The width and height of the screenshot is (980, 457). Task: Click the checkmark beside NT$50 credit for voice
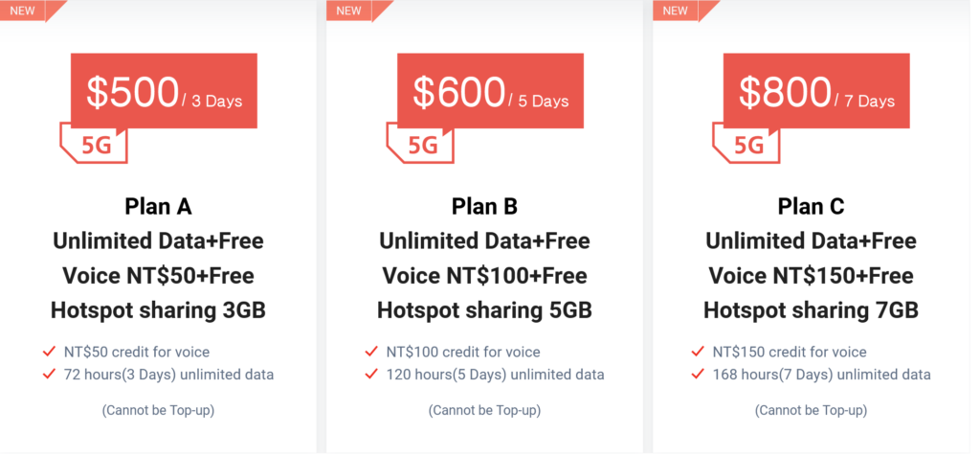(x=49, y=352)
